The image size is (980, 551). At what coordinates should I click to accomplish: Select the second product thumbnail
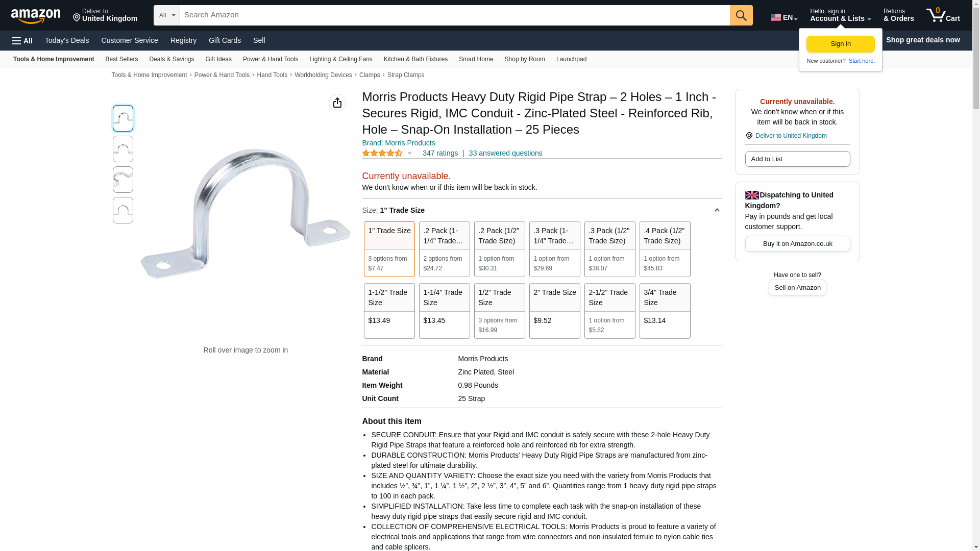click(x=123, y=149)
